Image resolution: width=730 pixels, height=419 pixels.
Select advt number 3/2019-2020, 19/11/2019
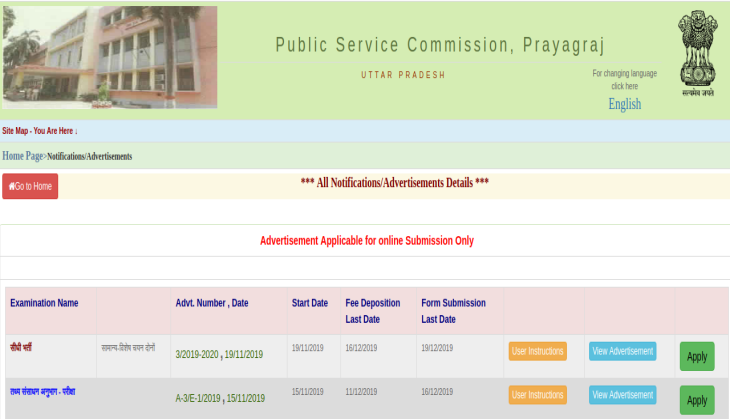tap(219, 354)
